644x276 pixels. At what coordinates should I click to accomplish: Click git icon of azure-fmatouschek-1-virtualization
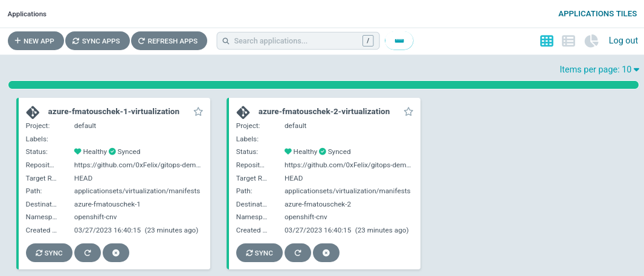point(33,112)
